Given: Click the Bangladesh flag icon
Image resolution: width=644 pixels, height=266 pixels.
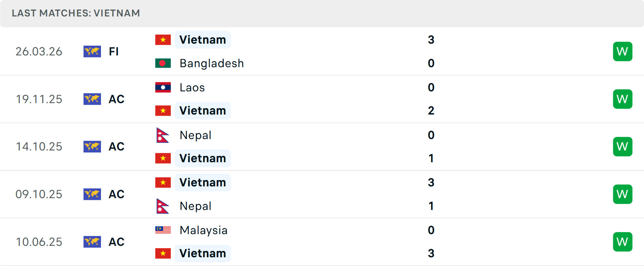Looking at the screenshot, I should pyautogui.click(x=163, y=63).
